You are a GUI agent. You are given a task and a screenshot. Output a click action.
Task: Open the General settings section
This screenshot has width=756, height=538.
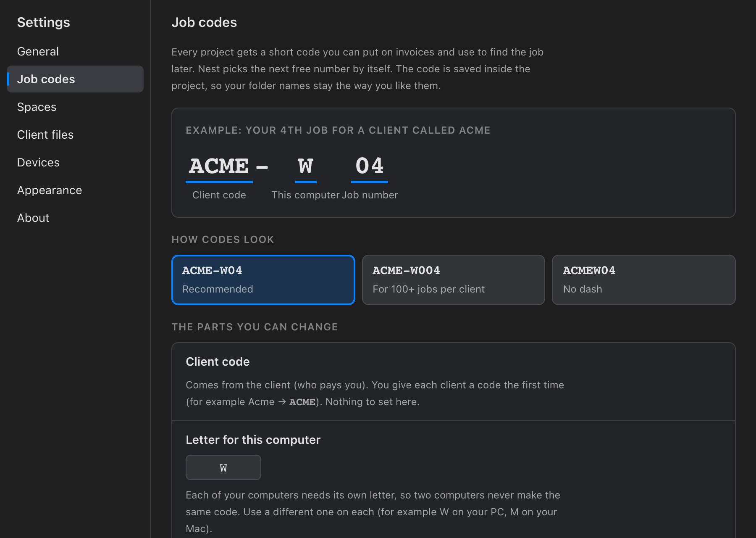coord(75,51)
